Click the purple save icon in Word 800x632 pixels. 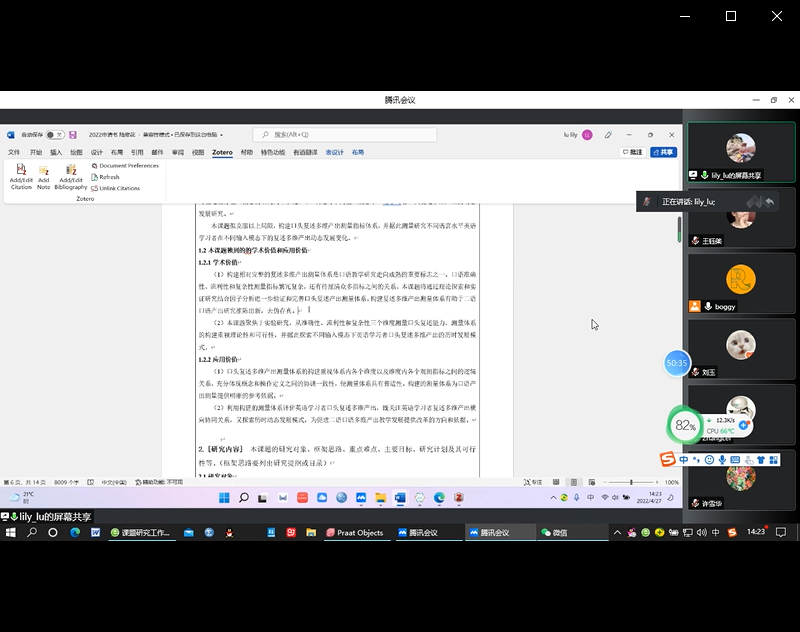coord(73,134)
